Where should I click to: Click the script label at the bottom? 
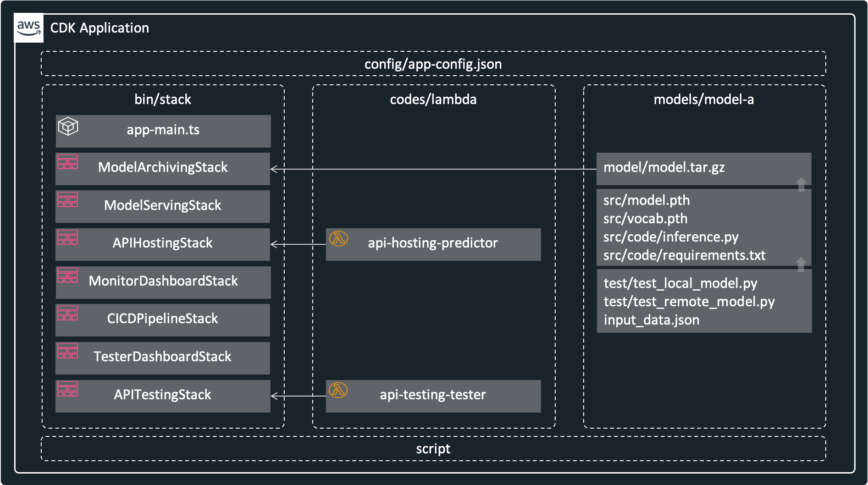coord(433,449)
